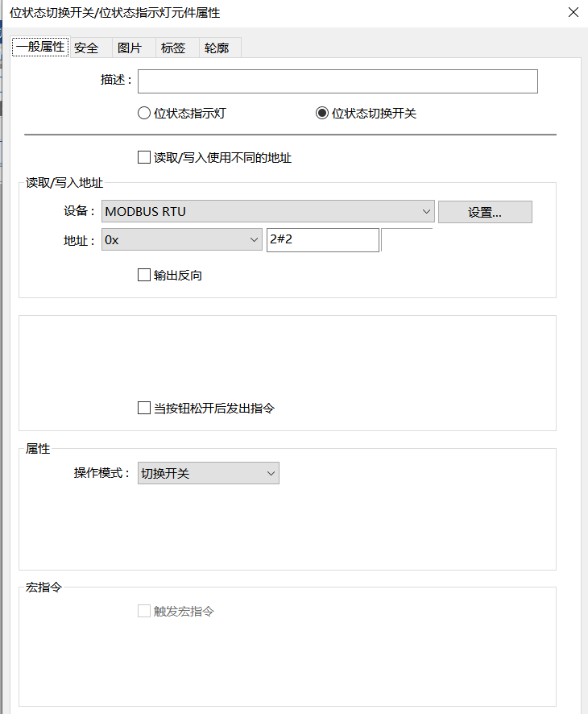The image size is (588, 714).
Task: Tick the 触发宏指令 checkbox
Action: coord(145,612)
